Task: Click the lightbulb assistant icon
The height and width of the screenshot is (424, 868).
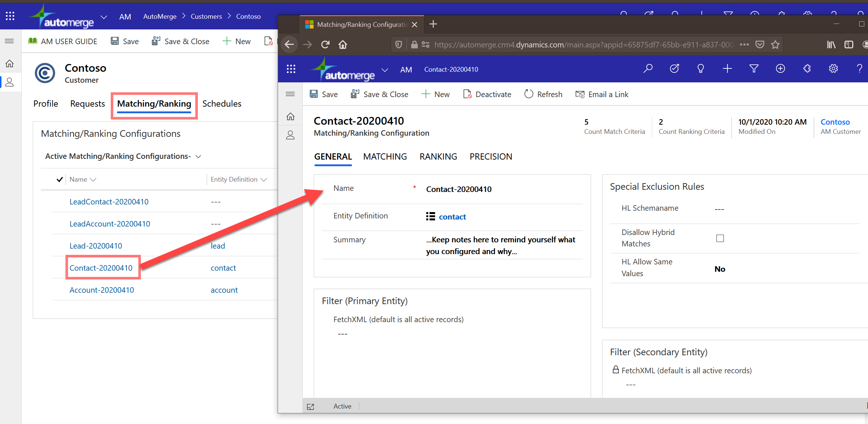Action: (x=701, y=69)
